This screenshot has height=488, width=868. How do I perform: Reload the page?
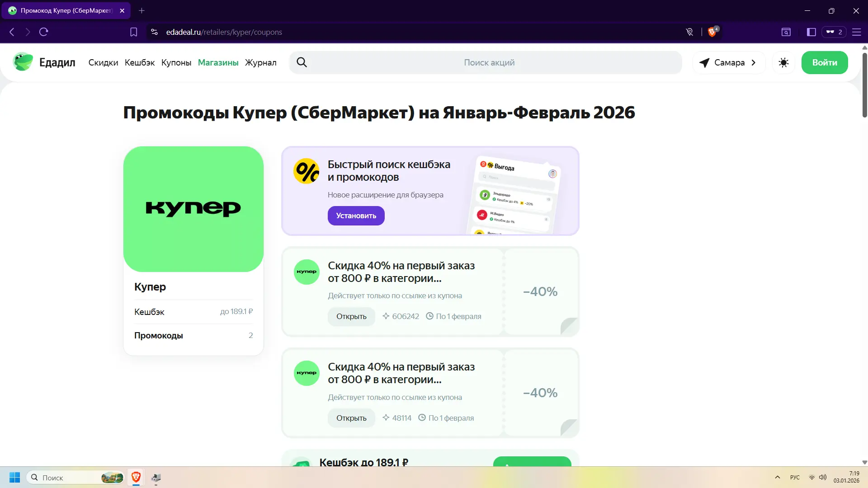43,32
